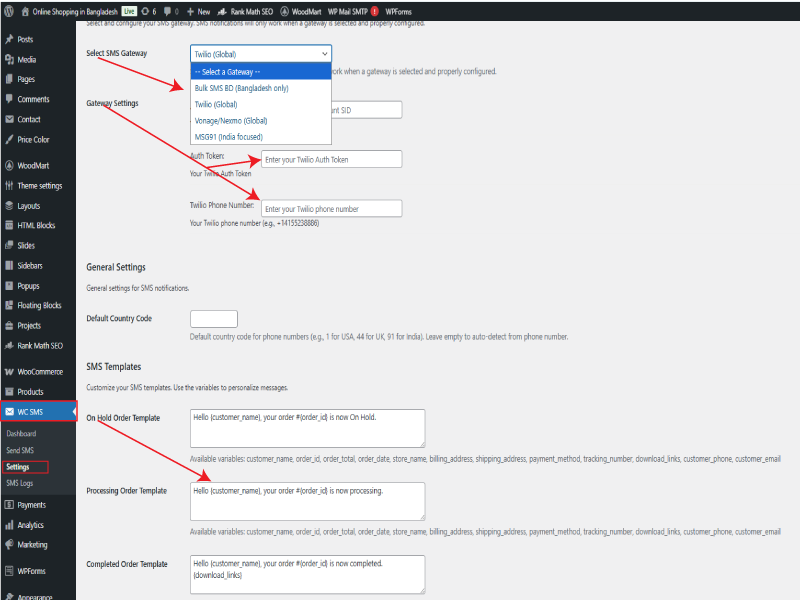Screen dimensions: 800x600
Task: Choose MSG91 (India focused) option
Action: click(261, 137)
